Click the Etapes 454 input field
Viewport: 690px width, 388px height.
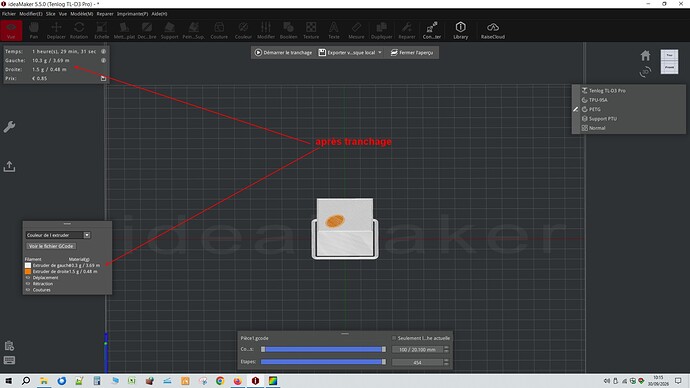point(417,362)
